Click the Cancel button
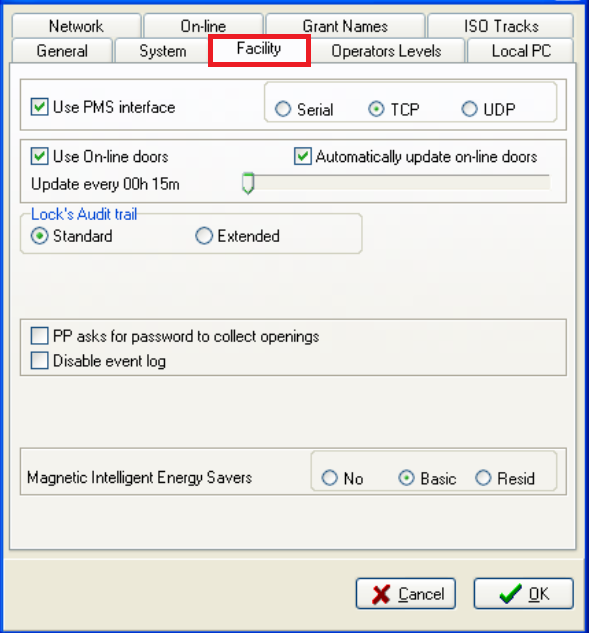This screenshot has width=589, height=633. coord(406,593)
